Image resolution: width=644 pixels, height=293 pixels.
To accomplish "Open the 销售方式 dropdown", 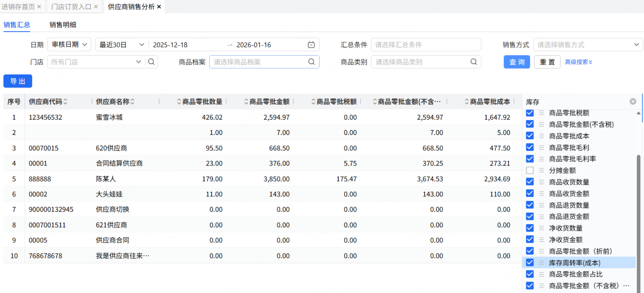I will [587, 45].
